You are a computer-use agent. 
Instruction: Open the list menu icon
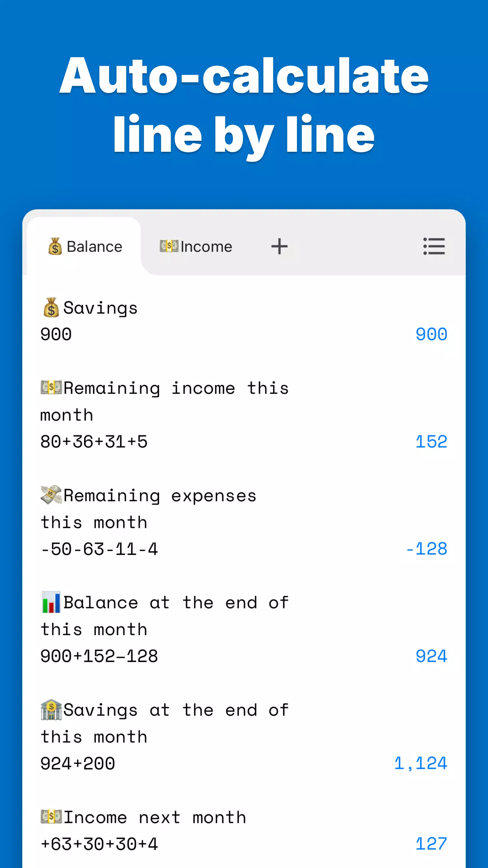click(x=434, y=246)
